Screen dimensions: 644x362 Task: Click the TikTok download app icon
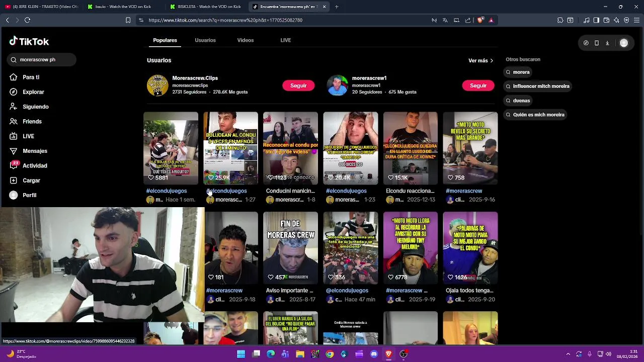pyautogui.click(x=607, y=43)
